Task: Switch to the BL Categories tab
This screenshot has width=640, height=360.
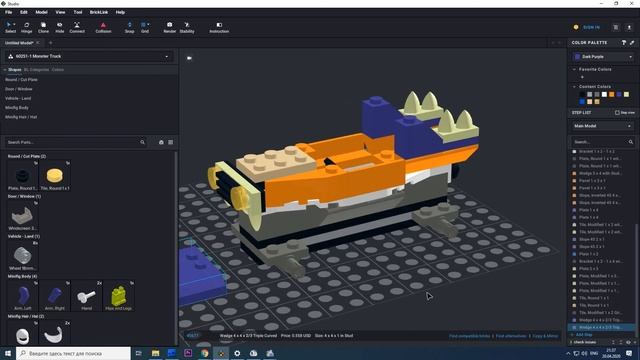Action: point(36,70)
